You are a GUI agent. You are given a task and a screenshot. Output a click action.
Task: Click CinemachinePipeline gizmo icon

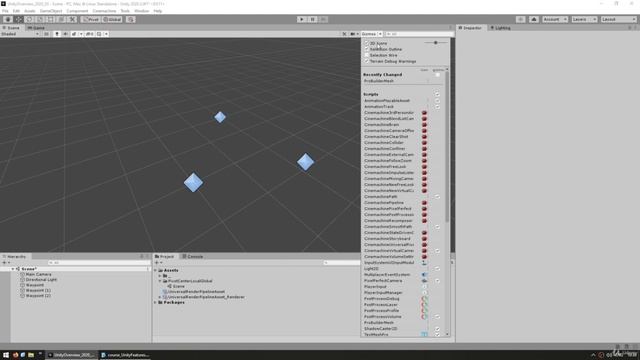click(424, 202)
